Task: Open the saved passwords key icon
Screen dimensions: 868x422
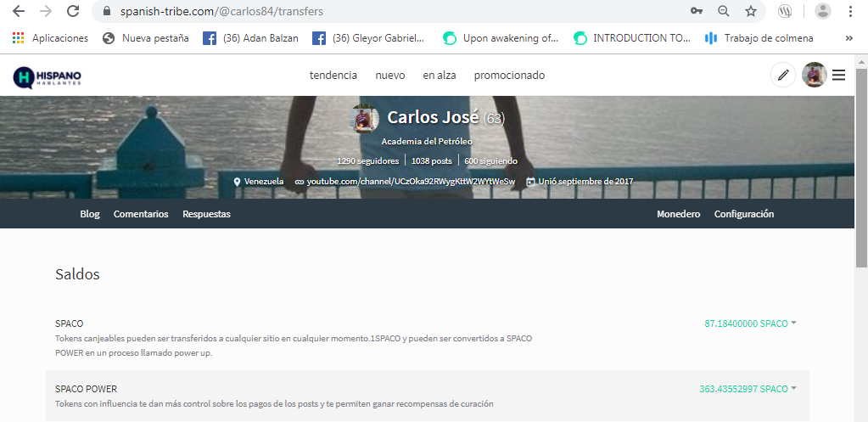Action: [696, 11]
